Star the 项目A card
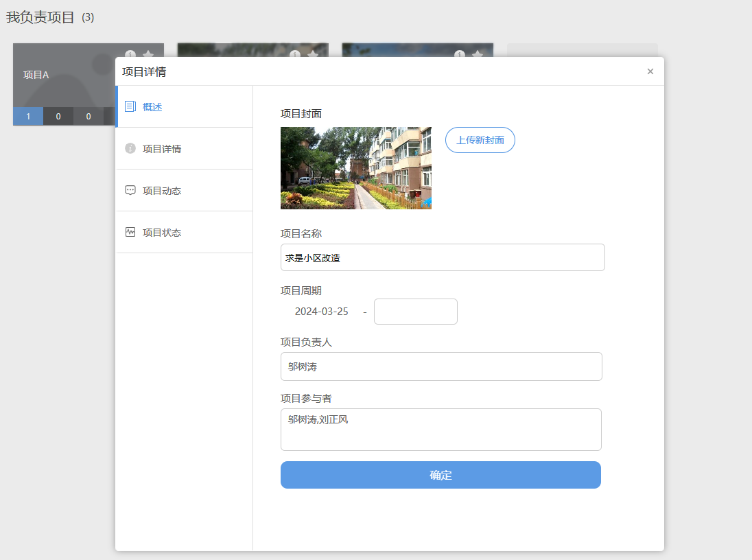The height and width of the screenshot is (560, 752). click(148, 55)
